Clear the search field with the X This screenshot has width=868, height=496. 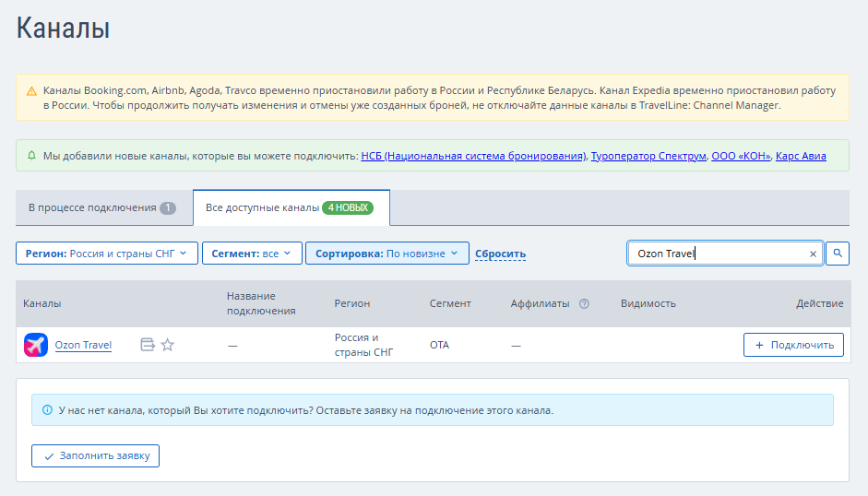(813, 254)
